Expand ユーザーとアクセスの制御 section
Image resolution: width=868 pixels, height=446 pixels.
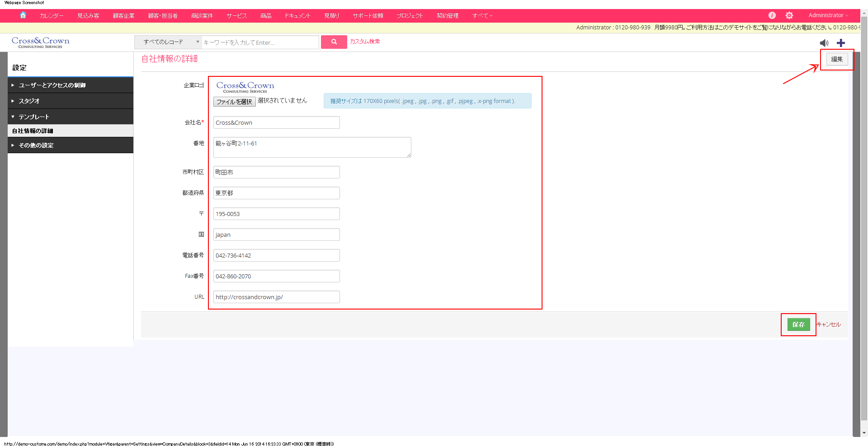tap(52, 85)
